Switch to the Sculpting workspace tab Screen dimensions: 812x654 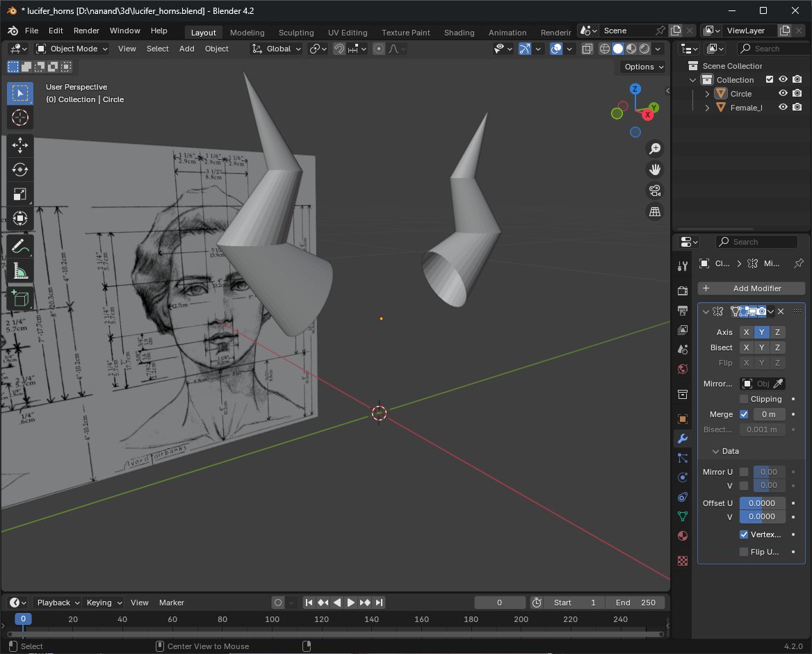tap(296, 33)
